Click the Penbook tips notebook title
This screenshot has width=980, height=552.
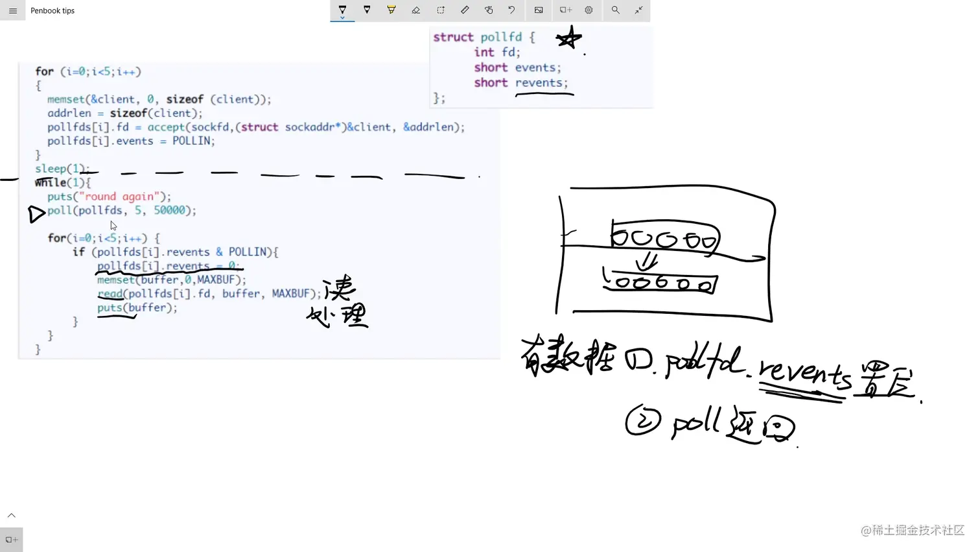[x=52, y=10]
